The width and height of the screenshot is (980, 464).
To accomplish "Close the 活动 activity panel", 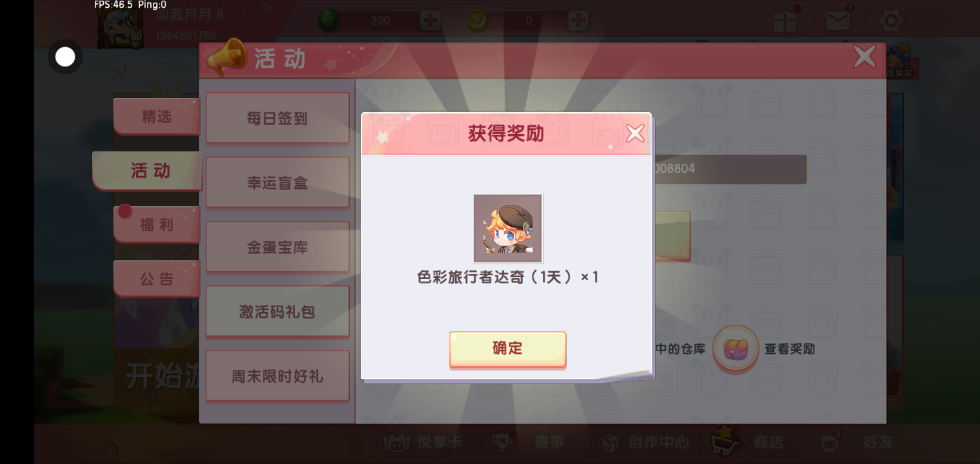I will coord(865,57).
